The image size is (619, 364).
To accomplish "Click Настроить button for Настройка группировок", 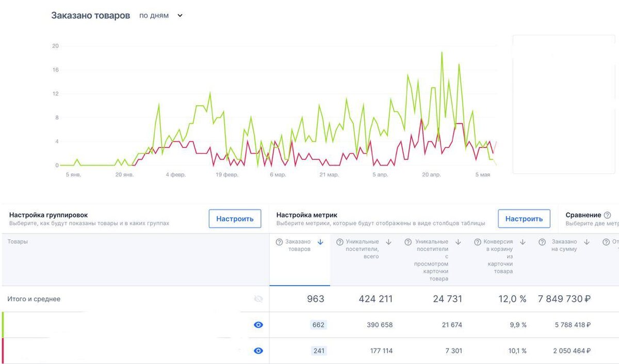I will (x=235, y=219).
